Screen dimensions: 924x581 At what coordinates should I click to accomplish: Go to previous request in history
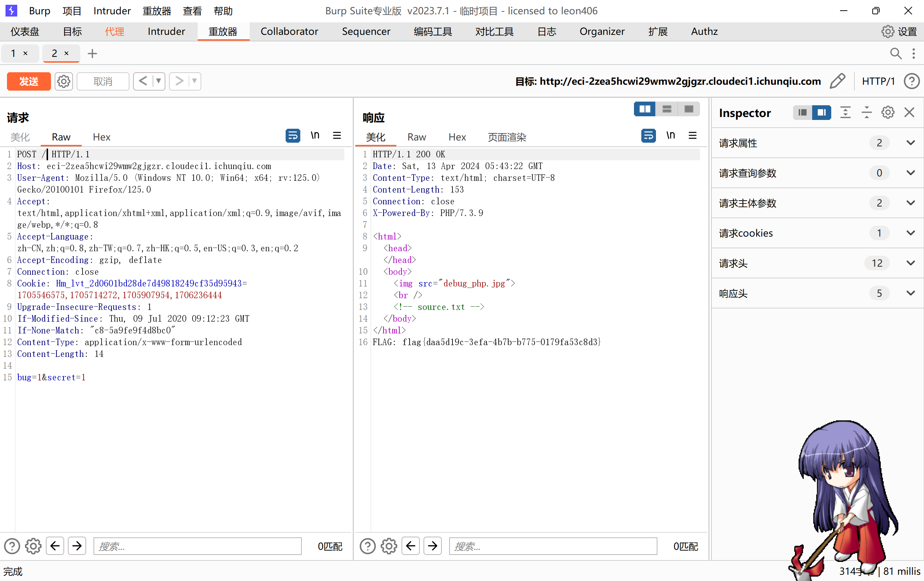click(143, 81)
